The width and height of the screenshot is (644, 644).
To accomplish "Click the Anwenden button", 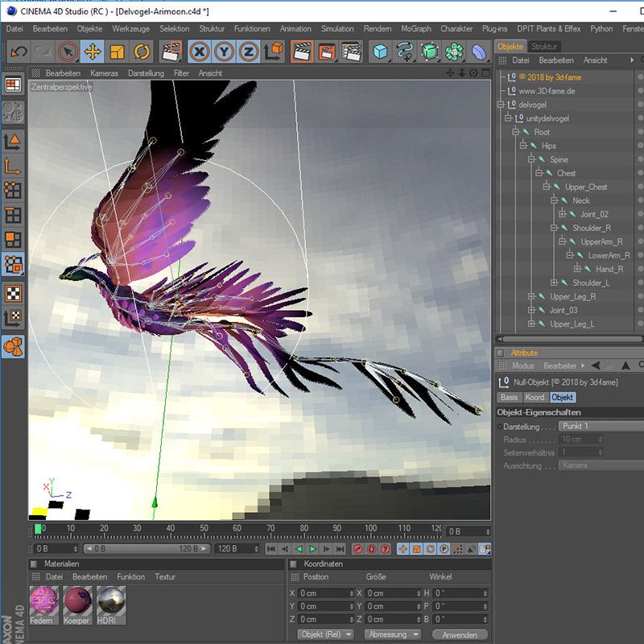I will [460, 634].
